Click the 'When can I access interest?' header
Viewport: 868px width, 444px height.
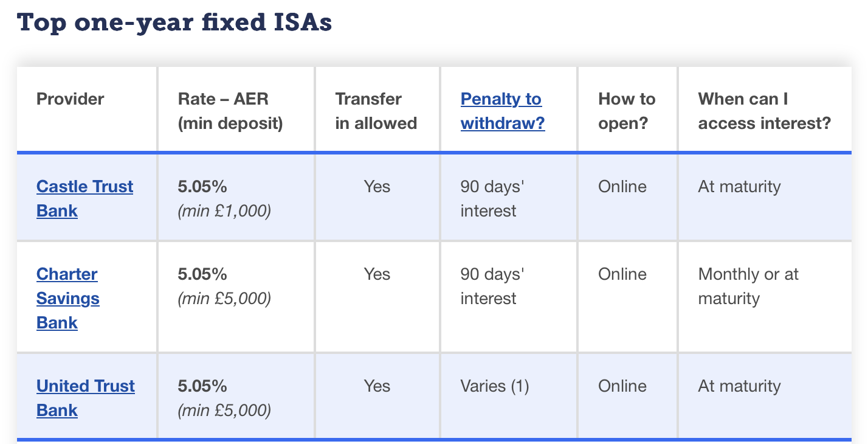765,111
